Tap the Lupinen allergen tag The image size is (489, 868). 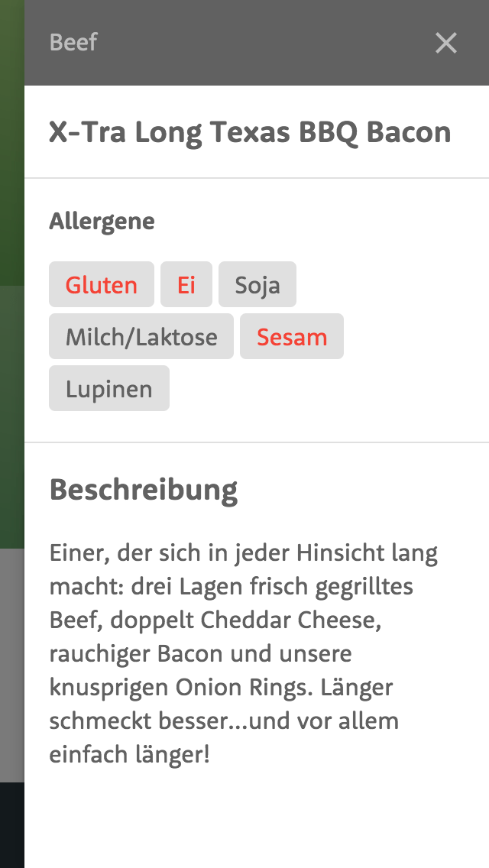[109, 389]
